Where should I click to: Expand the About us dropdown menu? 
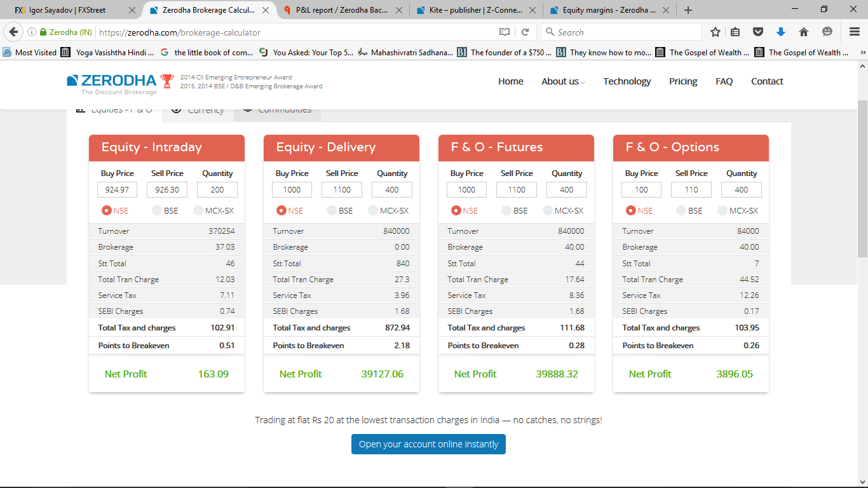tap(563, 81)
